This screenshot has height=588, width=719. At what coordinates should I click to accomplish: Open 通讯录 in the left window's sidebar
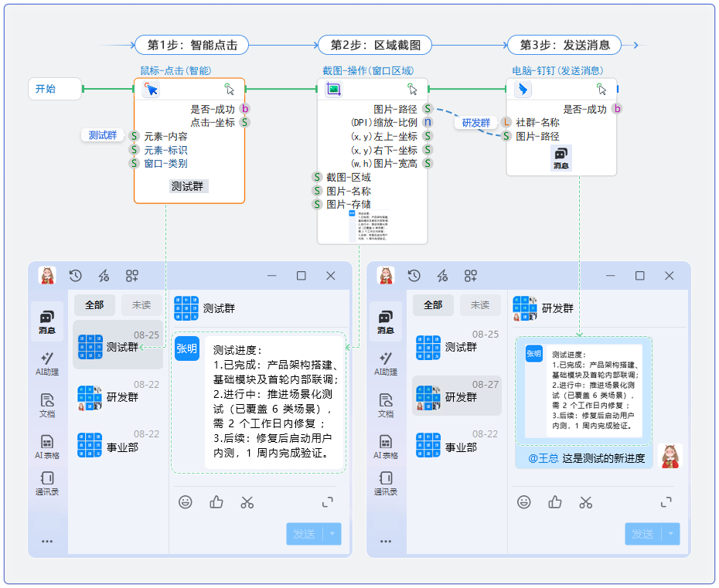(47, 483)
